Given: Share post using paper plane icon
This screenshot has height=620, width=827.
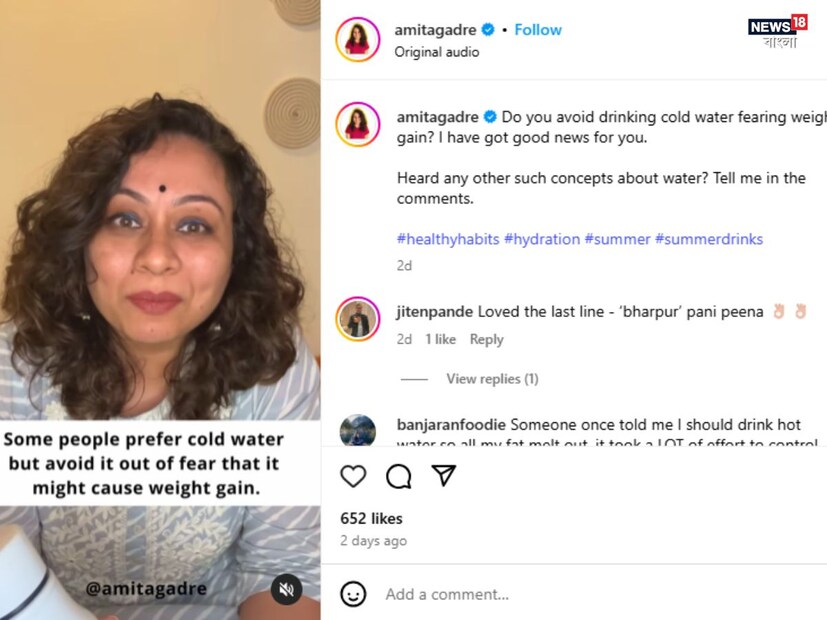Looking at the screenshot, I should tap(444, 476).
